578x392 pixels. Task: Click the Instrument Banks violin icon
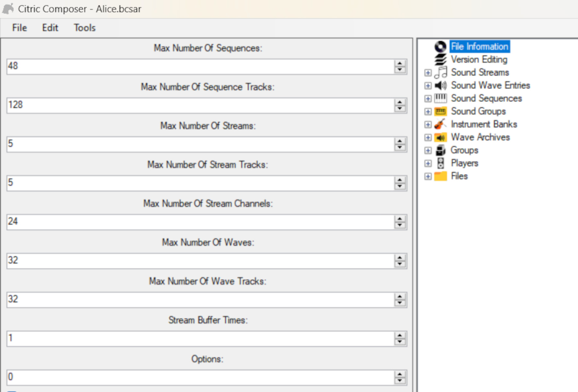441,124
